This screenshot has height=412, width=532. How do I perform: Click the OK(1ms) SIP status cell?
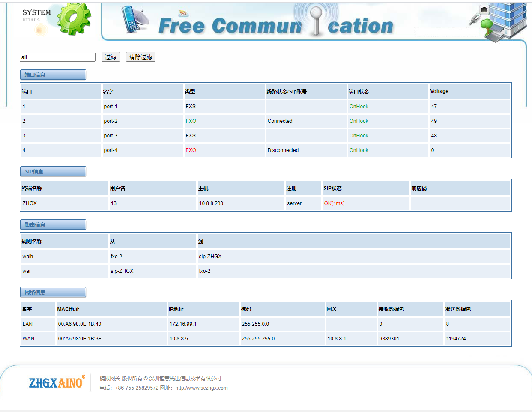point(334,203)
